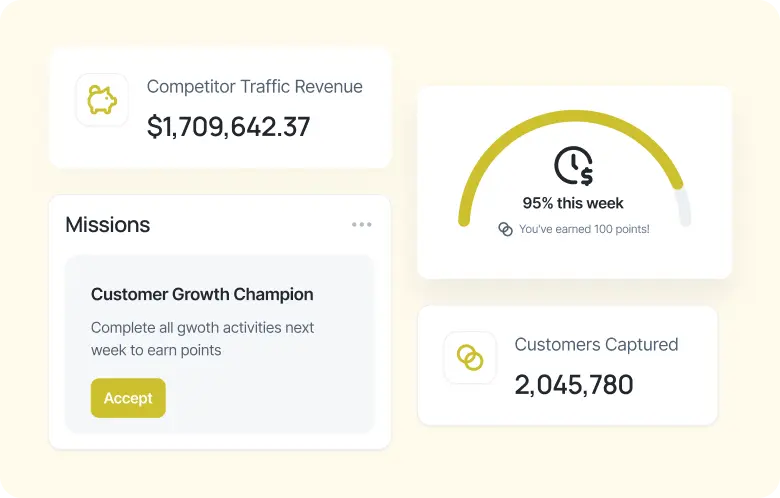Click the linked rings Customers Captured icon

(x=470, y=357)
